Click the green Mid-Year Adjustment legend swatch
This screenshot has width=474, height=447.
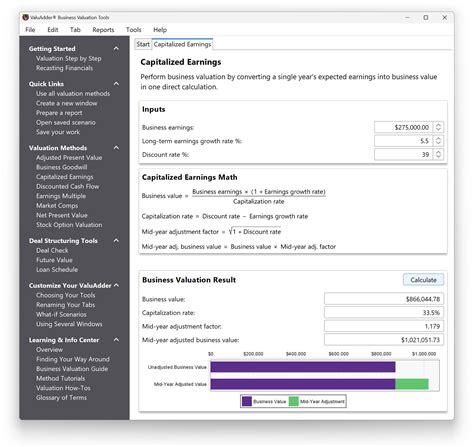tap(293, 401)
